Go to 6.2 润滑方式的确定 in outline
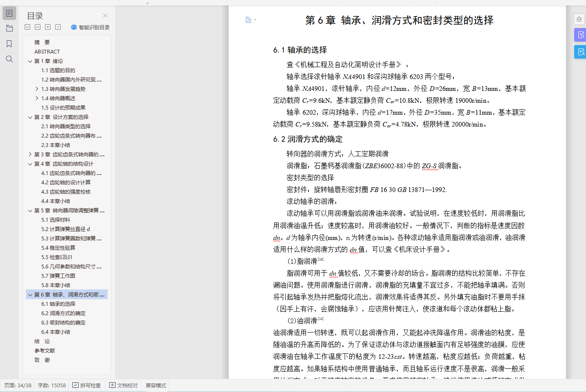Image resolution: width=586 pixels, height=392 pixels. (x=63, y=313)
